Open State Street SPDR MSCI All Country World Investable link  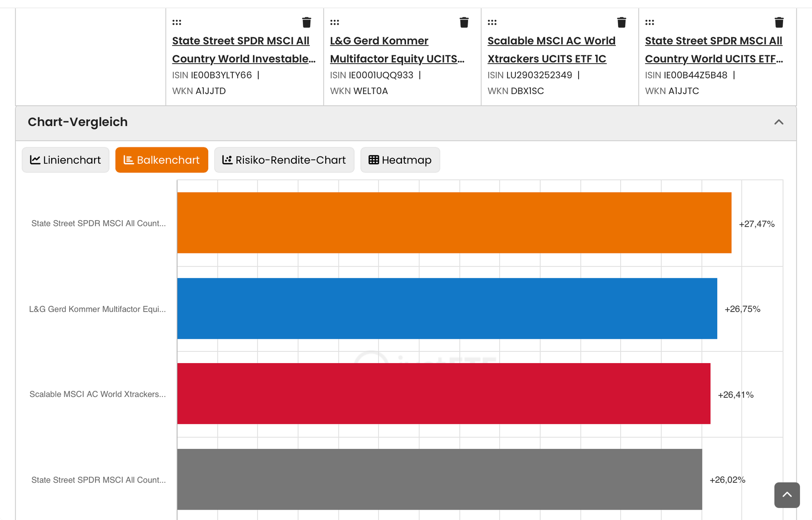244,50
